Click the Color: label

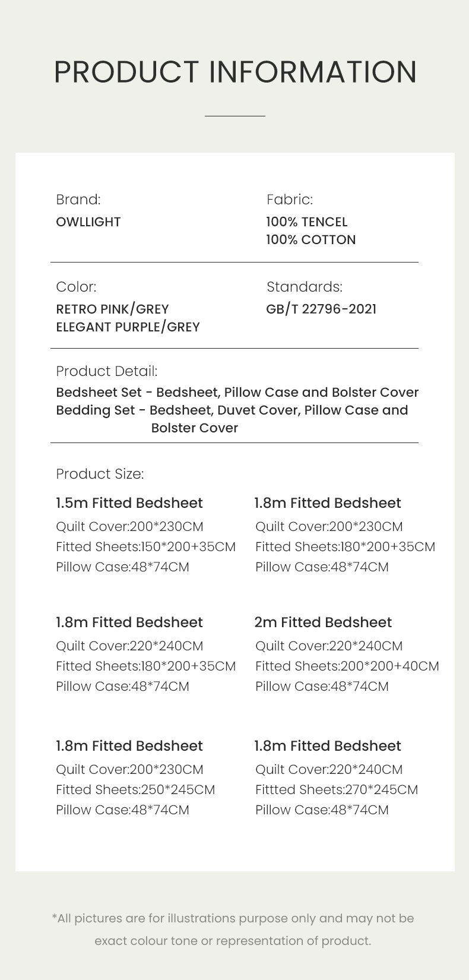(x=76, y=287)
